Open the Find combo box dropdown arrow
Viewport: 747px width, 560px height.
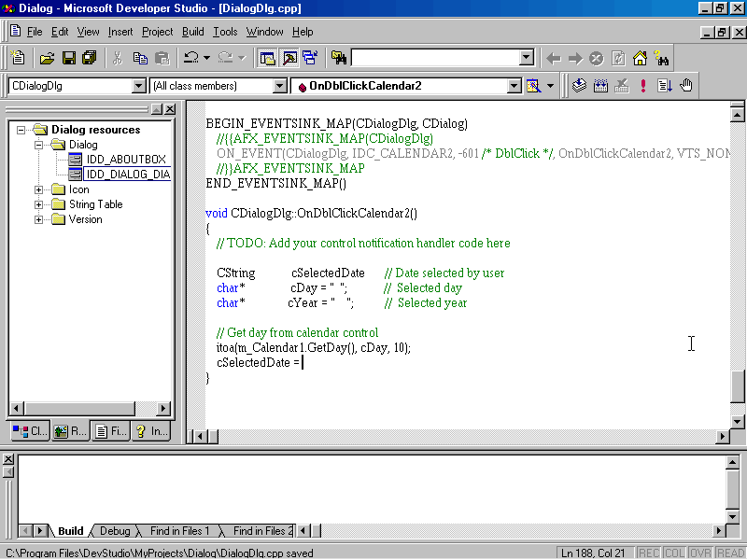pos(527,58)
